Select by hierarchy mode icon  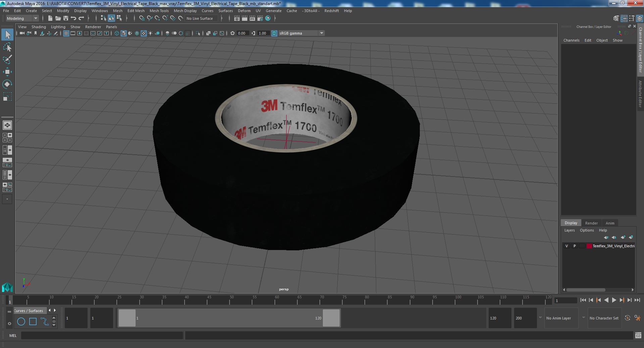(x=103, y=18)
